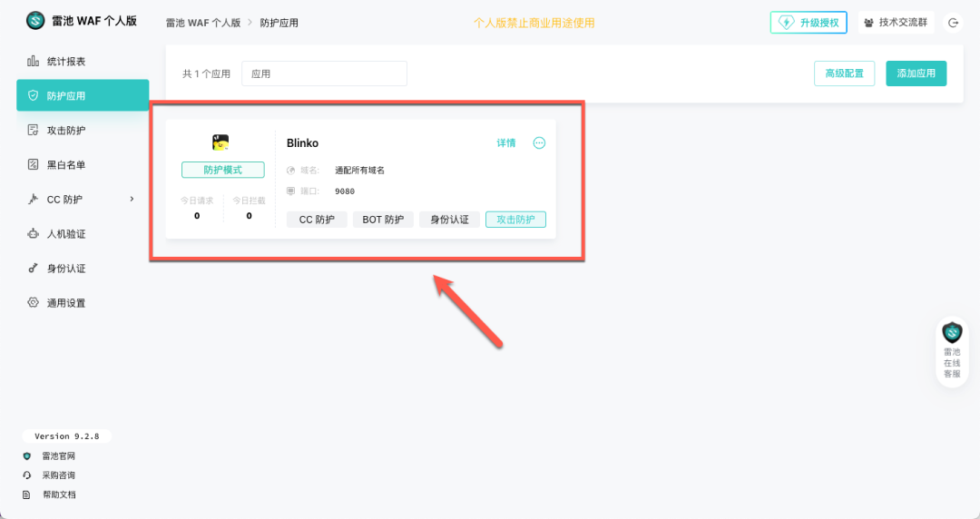The height and width of the screenshot is (519, 980).
Task: Click the monitor icon next to 端口
Action: 290,191
